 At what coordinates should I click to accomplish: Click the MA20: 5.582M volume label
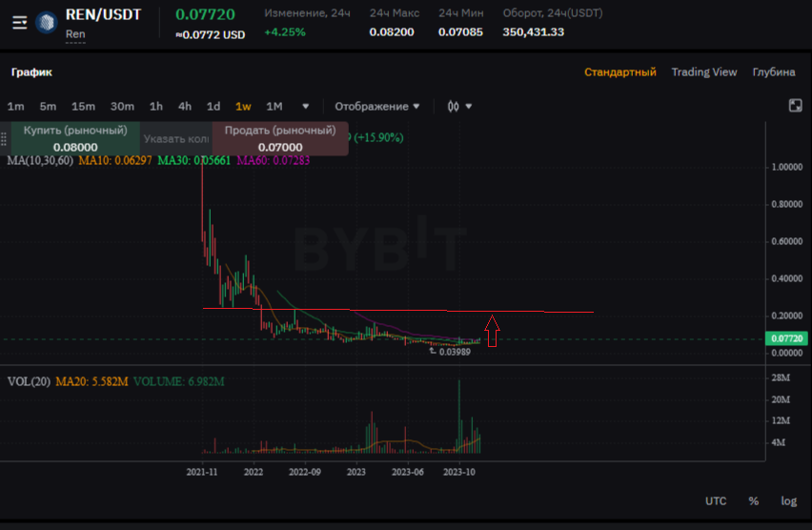tap(91, 382)
